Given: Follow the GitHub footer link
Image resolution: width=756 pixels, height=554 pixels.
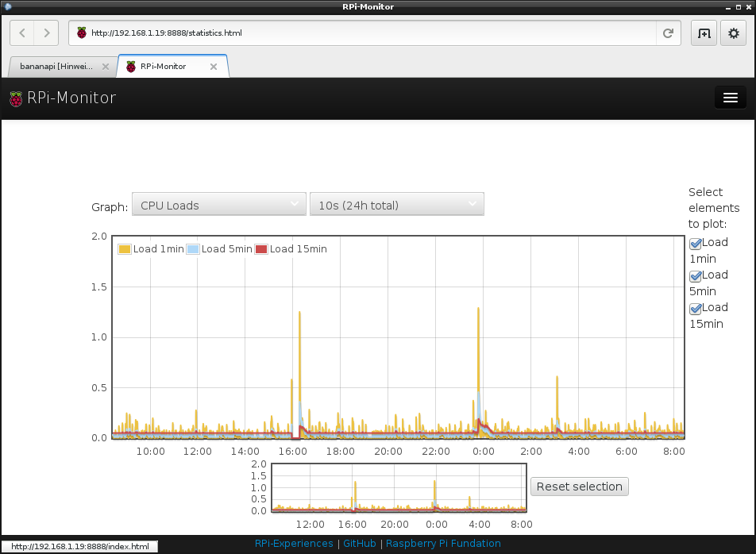Looking at the screenshot, I should [359, 544].
